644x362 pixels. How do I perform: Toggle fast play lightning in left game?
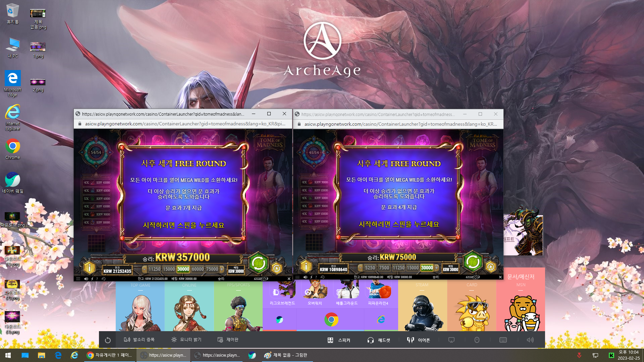(92, 279)
